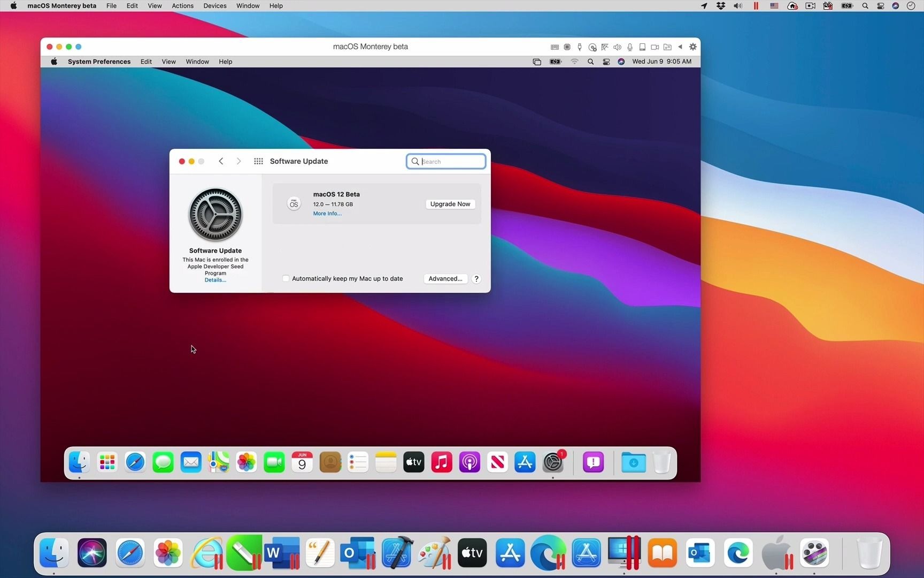This screenshot has height=578, width=924.
Task: Open Calendar in the VM dock
Action: (302, 462)
